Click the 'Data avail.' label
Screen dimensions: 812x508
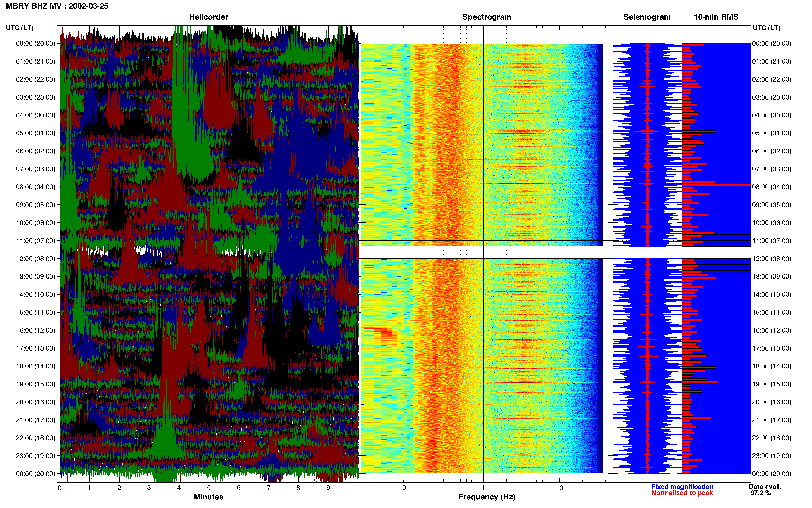(765, 486)
